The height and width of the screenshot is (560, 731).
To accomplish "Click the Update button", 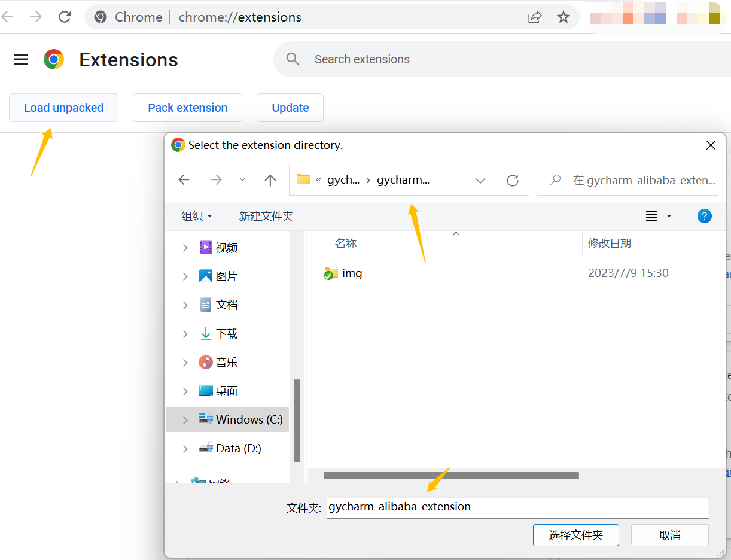I will click(290, 108).
